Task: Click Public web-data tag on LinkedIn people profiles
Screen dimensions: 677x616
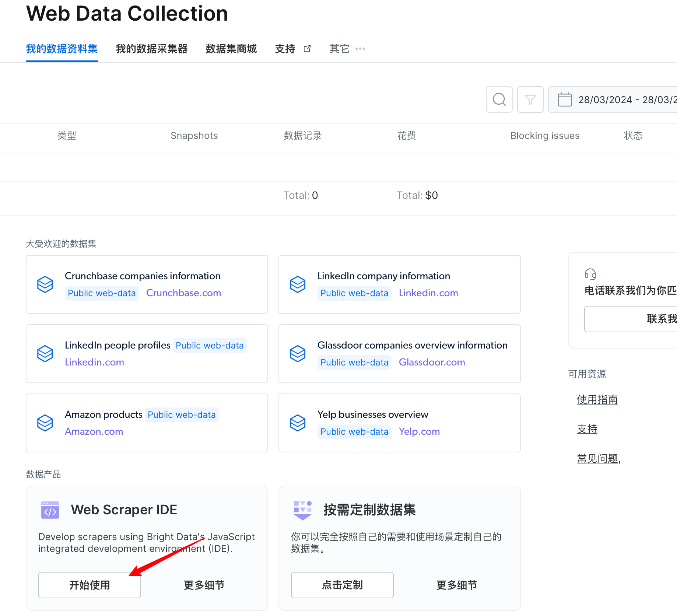Action: pyautogui.click(x=210, y=346)
